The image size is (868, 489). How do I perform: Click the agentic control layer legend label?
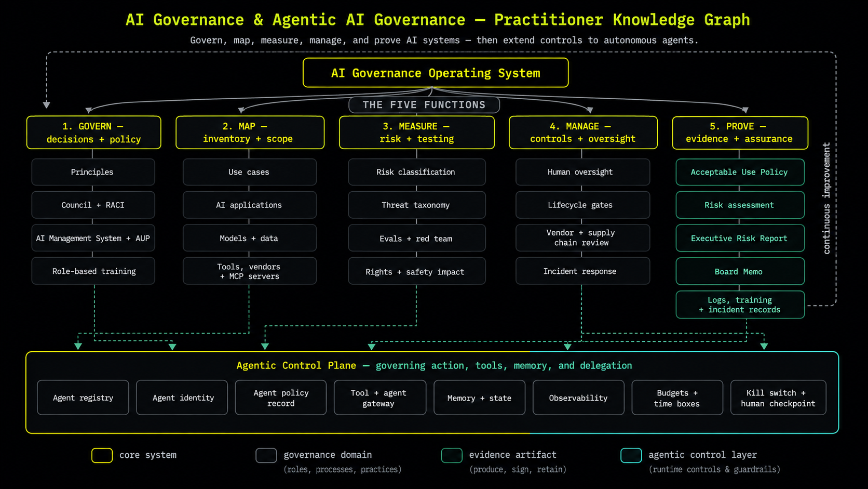(702, 455)
